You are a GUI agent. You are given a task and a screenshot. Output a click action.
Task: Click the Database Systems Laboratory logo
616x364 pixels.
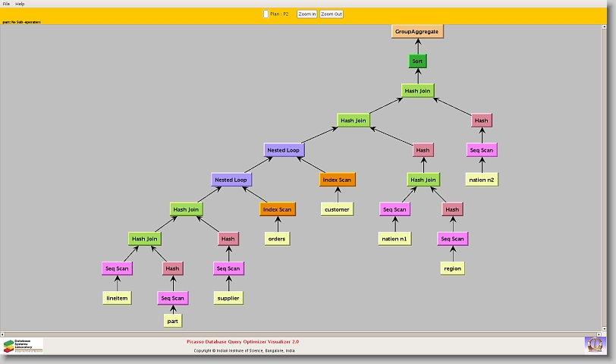23,345
